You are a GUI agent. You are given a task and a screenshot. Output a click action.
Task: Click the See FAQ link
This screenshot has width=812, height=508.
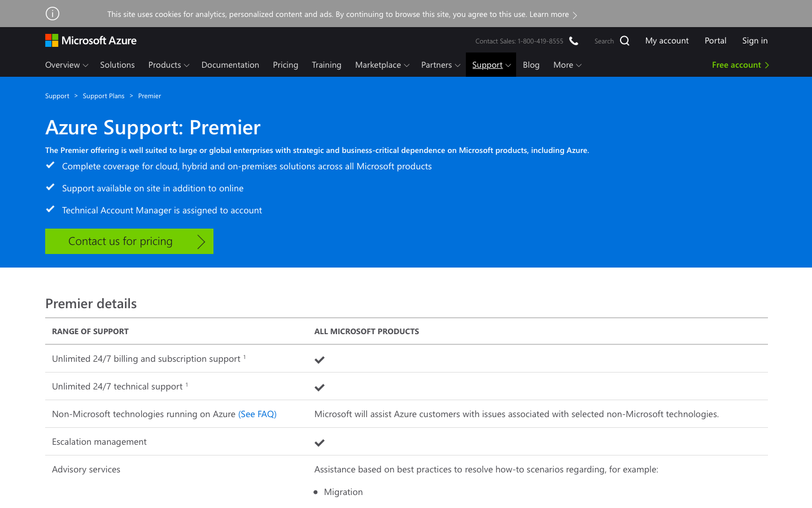tap(257, 414)
